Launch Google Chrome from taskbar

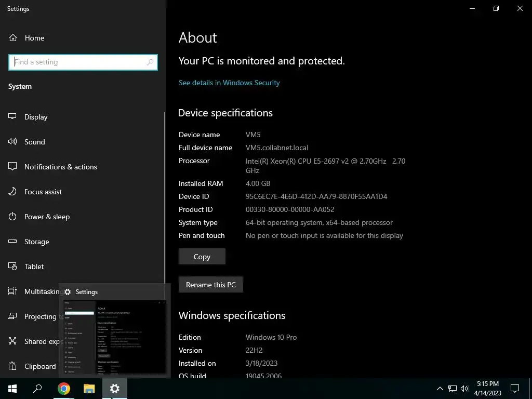coord(64,389)
